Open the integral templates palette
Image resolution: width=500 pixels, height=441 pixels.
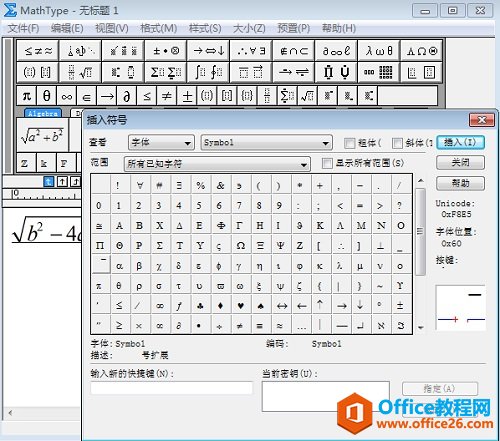click(x=208, y=72)
